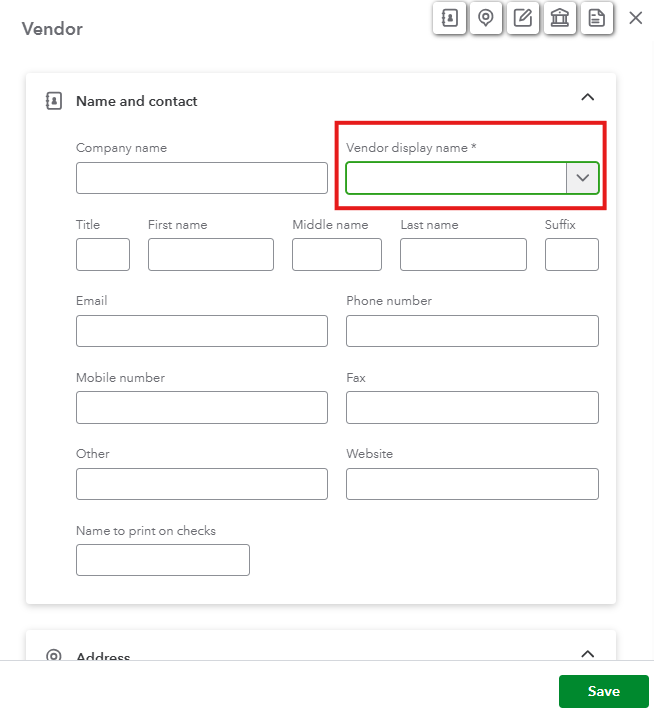Jump to address via top location pin icon

tap(485, 19)
